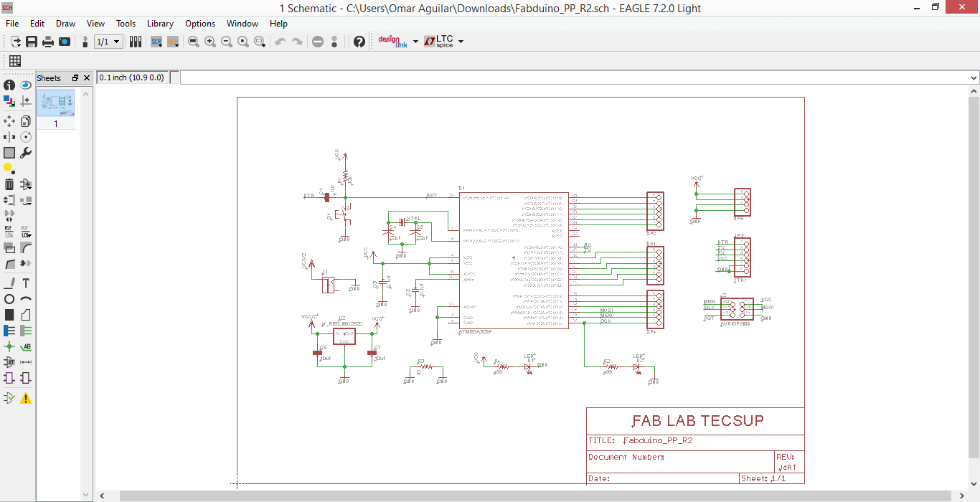The width and height of the screenshot is (980, 502).
Task: Click the Undo arrow icon
Action: tap(281, 42)
